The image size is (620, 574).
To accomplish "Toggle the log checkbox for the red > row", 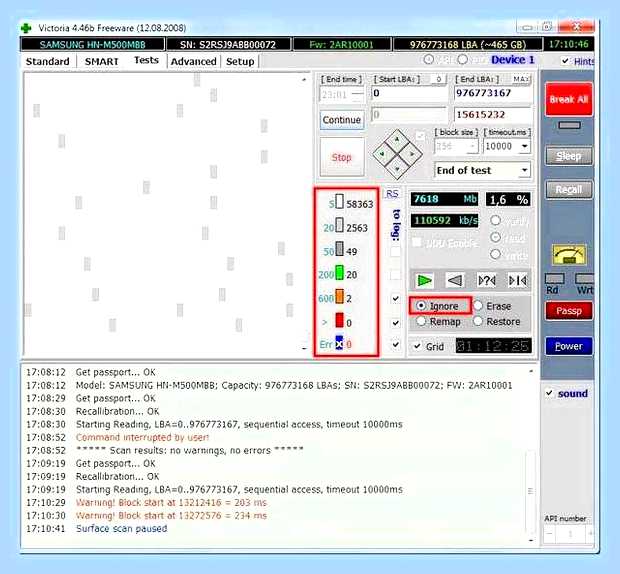I will click(x=395, y=323).
